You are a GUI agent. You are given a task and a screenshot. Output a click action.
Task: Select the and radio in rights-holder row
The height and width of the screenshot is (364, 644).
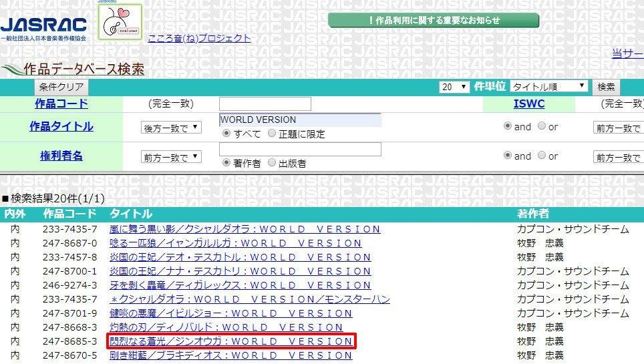point(508,156)
